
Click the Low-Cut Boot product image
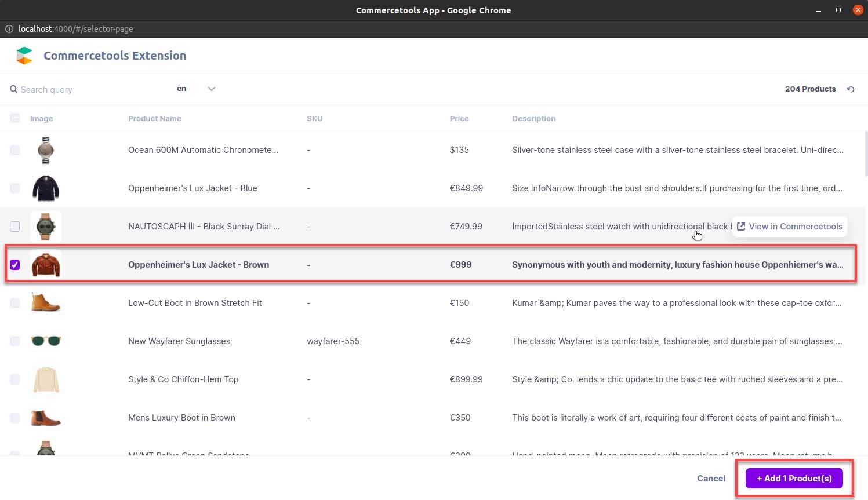pos(46,302)
